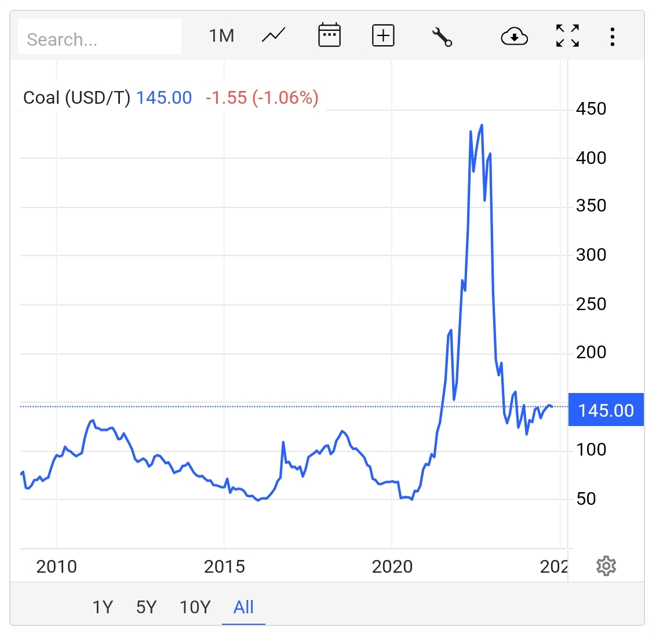Click the 450 label on price axis
Screen dimensions: 656x644
[x=591, y=108]
